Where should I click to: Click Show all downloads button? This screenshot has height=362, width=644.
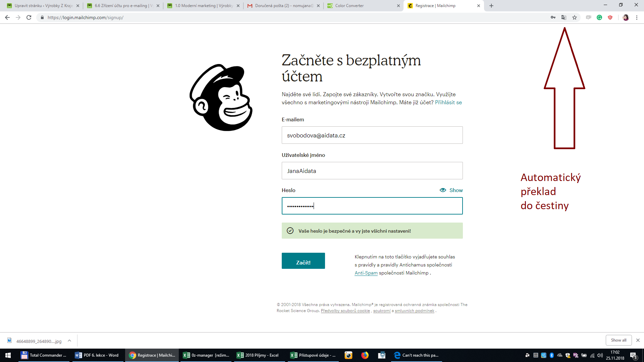(619, 340)
